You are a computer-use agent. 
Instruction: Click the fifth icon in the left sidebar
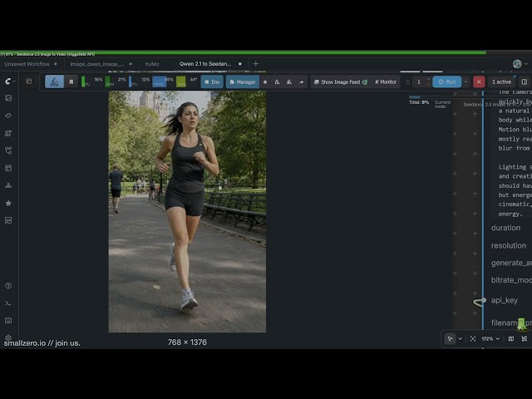click(8, 168)
